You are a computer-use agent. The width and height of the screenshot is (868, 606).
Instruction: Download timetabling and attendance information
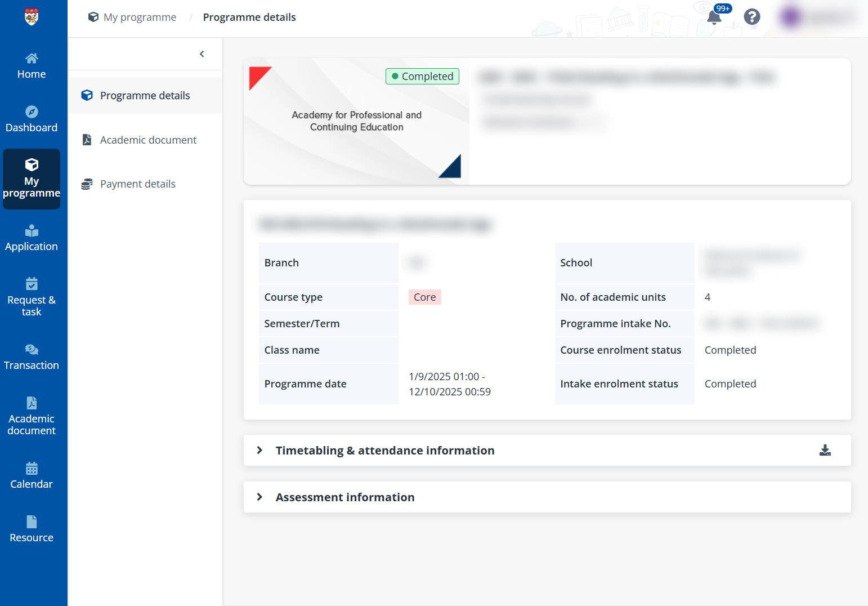click(825, 450)
